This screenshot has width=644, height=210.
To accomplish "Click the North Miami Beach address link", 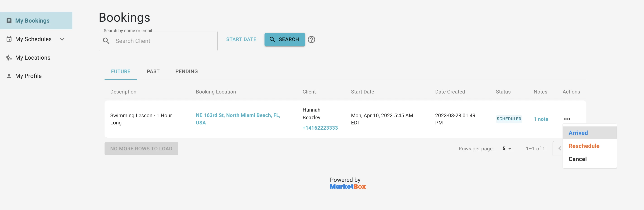I will pos(238,119).
